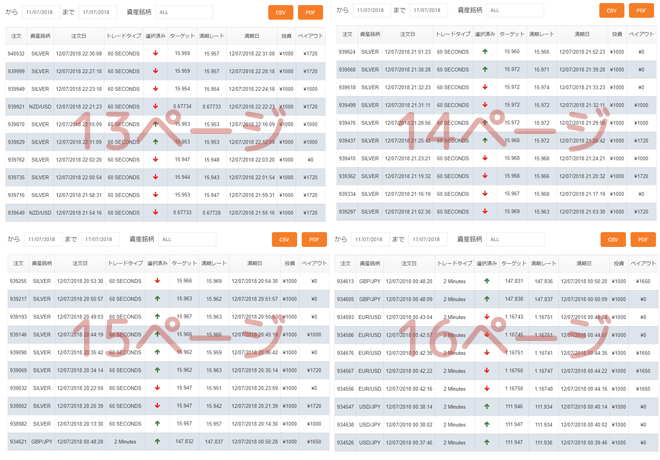This screenshot has height=460, width=660.
Task: Click the up arrow in GBP/JPY order 934613
Action: tap(487, 281)
